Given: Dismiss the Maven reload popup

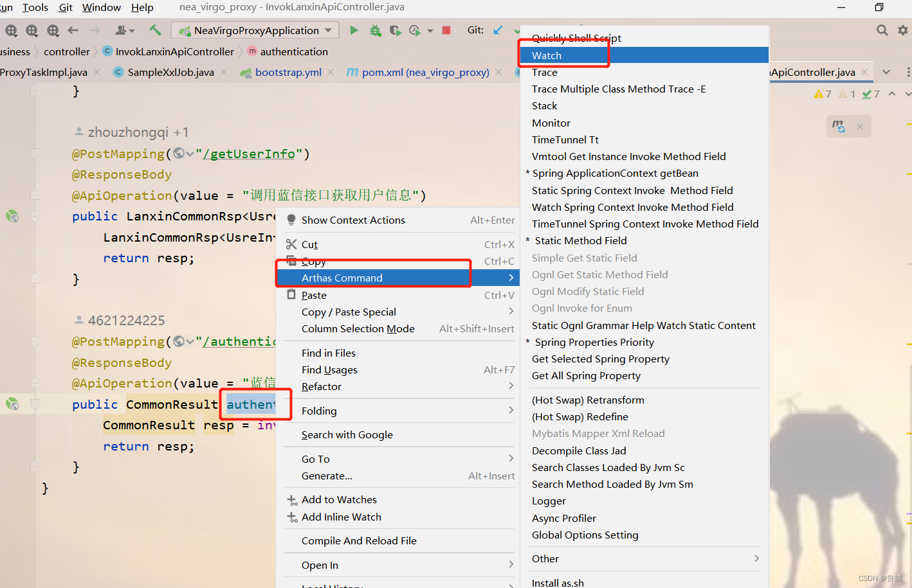Looking at the screenshot, I should (x=860, y=127).
